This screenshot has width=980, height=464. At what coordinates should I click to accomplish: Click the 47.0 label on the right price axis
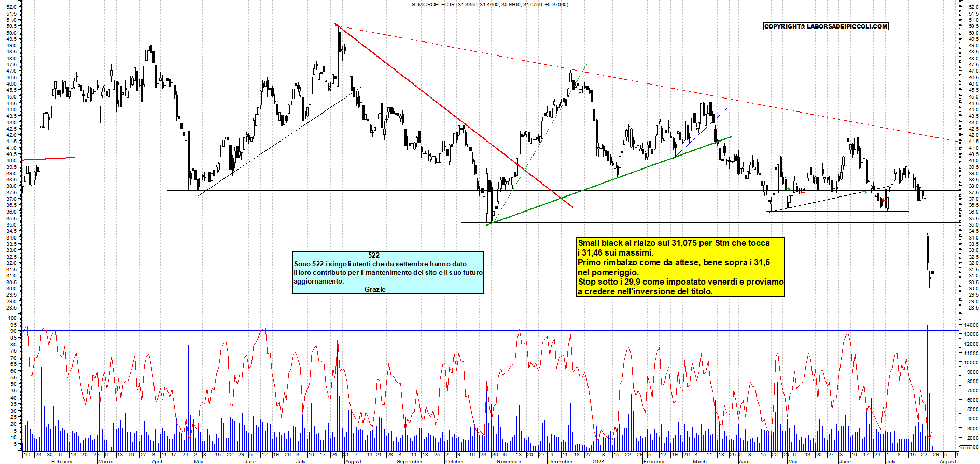click(x=973, y=71)
